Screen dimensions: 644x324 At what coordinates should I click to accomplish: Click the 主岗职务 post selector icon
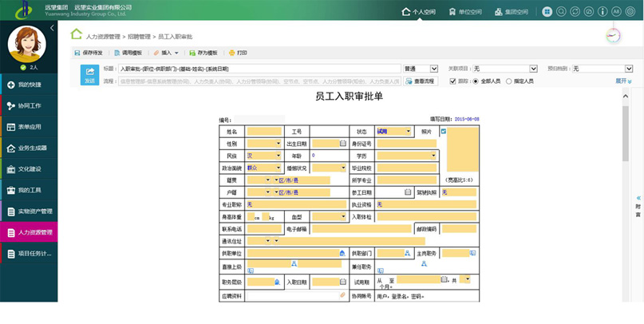tap(472, 253)
